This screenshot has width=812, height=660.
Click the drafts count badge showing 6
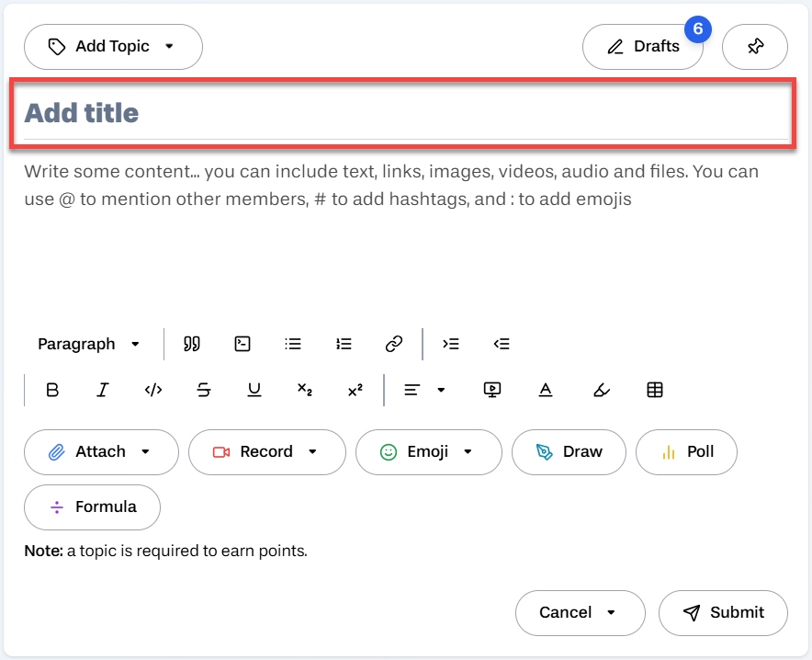697,29
